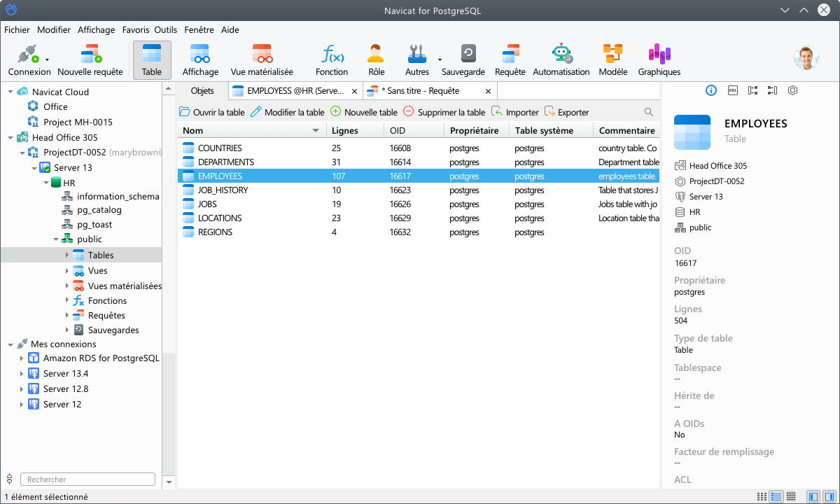
Task: Open the Fenêtre menu
Action: [x=199, y=30]
